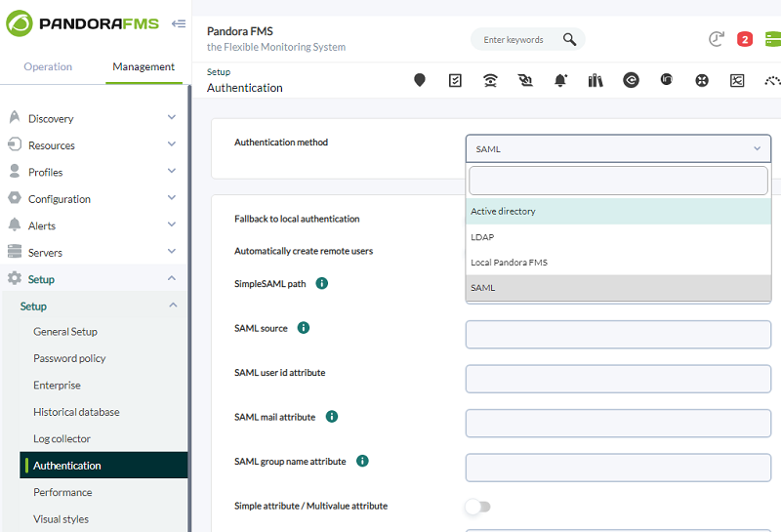The width and height of the screenshot is (781, 532).
Task: Open Historical database page
Action: click(76, 412)
